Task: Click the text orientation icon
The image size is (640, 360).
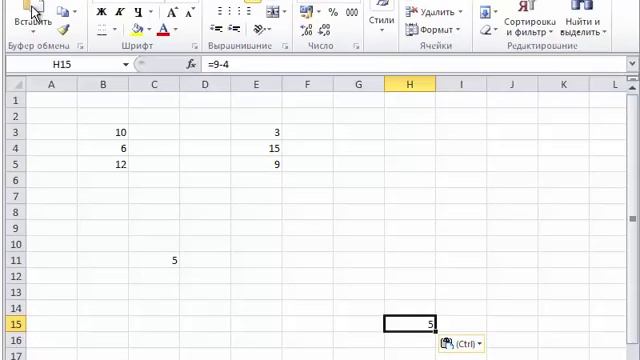Action: coord(259,29)
